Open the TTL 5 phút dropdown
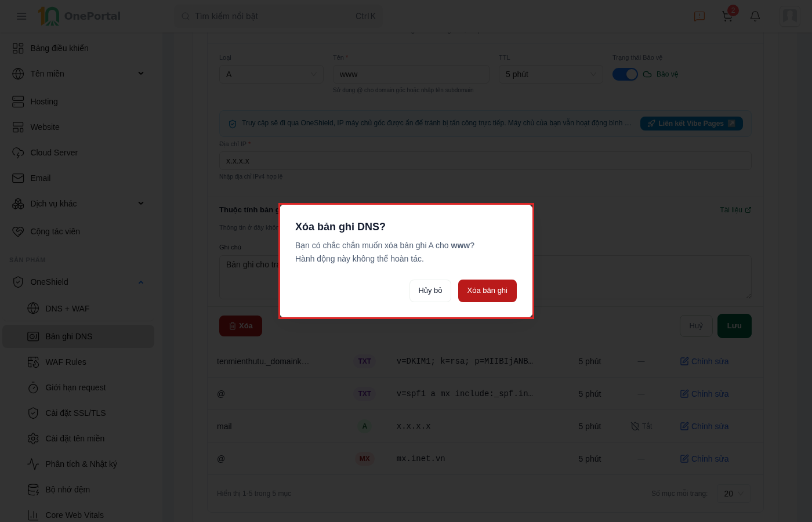Image resolution: width=812 pixels, height=522 pixels. coord(551,74)
